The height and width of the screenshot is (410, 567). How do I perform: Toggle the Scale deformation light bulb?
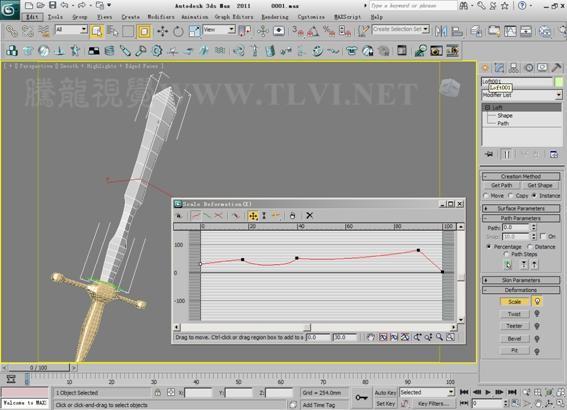pyautogui.click(x=537, y=301)
